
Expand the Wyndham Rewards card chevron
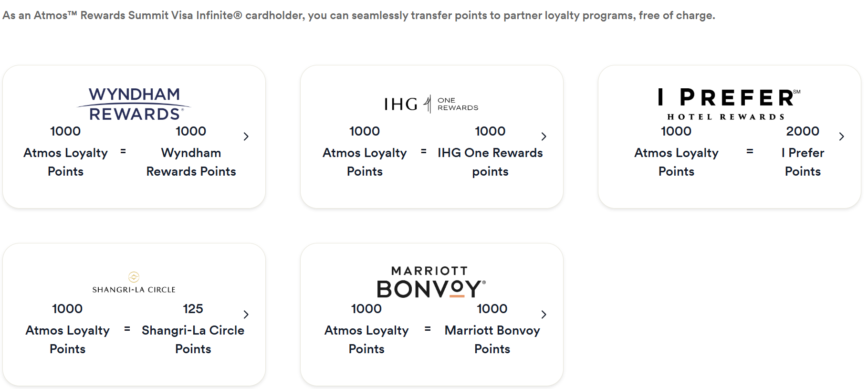(x=246, y=137)
